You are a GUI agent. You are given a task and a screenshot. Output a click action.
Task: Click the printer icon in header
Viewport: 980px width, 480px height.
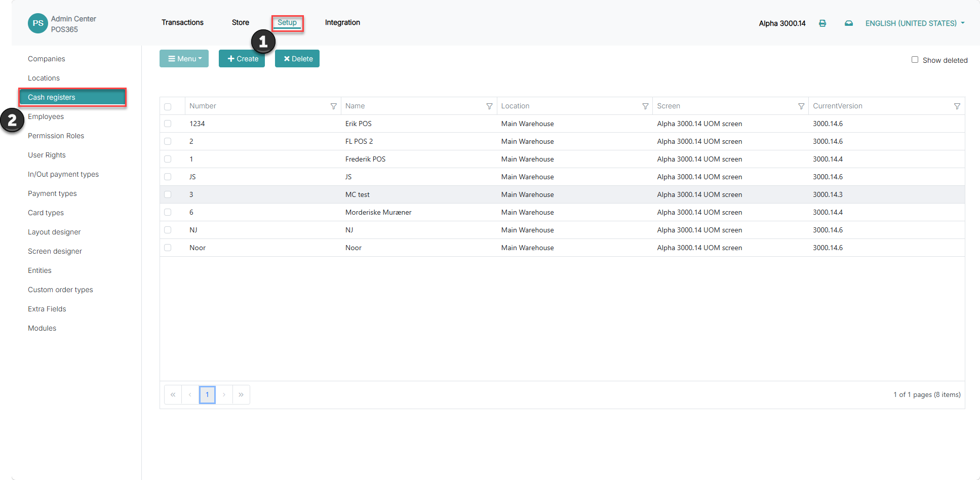[822, 23]
